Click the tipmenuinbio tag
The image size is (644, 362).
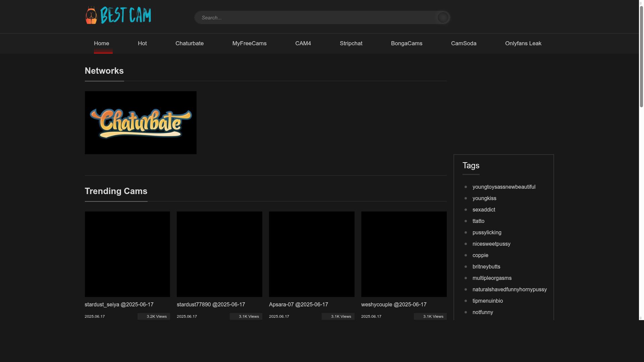click(487, 301)
